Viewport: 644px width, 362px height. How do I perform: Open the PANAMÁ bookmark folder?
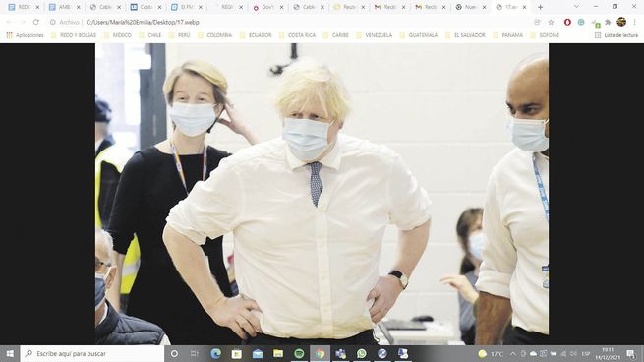click(x=507, y=35)
